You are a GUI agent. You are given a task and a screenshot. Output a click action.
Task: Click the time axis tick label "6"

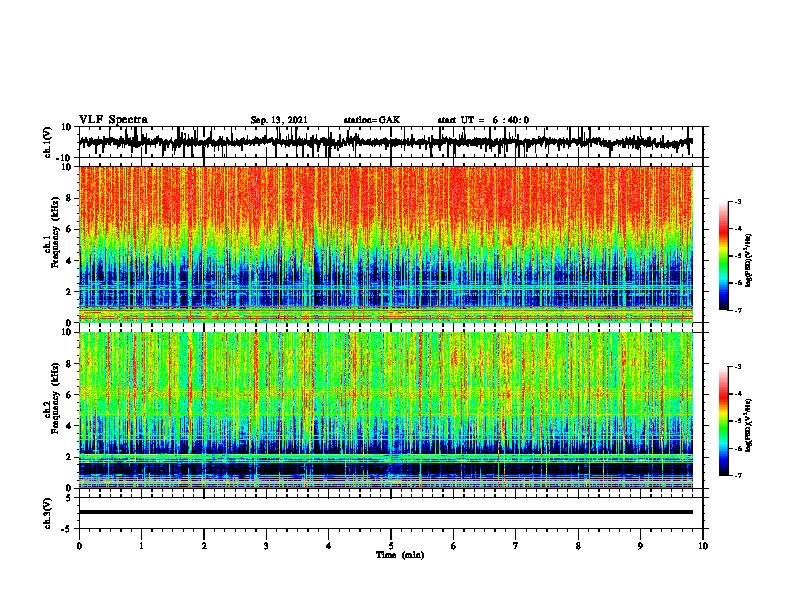[454, 546]
